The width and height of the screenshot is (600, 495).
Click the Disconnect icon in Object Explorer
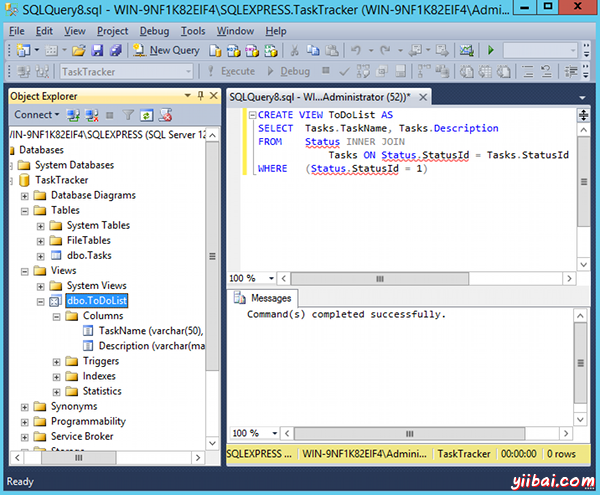coord(90,115)
